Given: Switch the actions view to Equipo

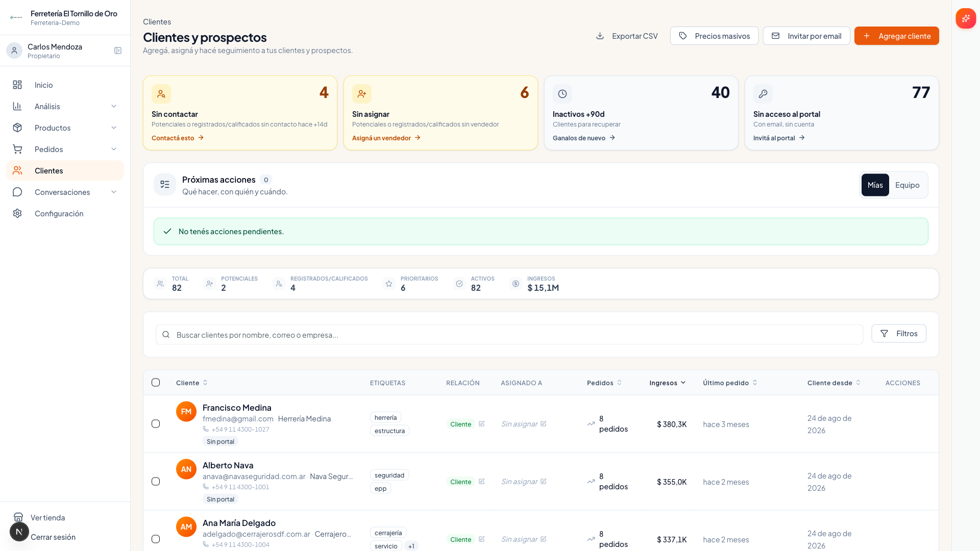Looking at the screenshot, I should (907, 185).
